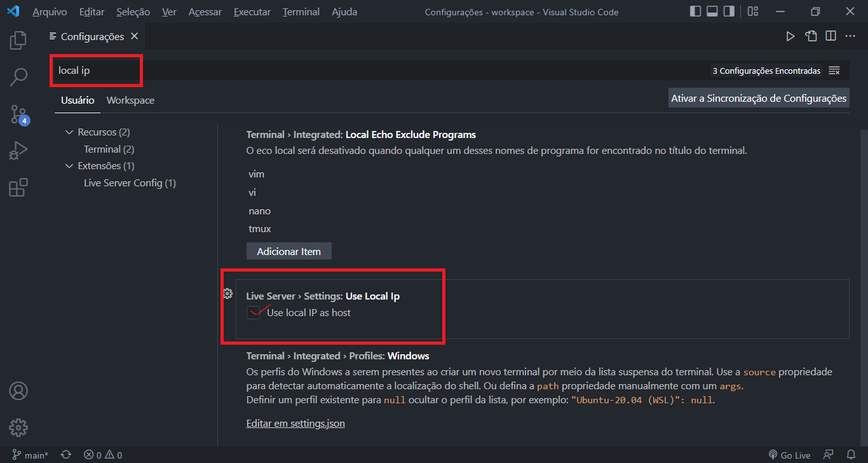This screenshot has height=463, width=868.
Task: Open the Accounts menu icon
Action: (x=18, y=390)
